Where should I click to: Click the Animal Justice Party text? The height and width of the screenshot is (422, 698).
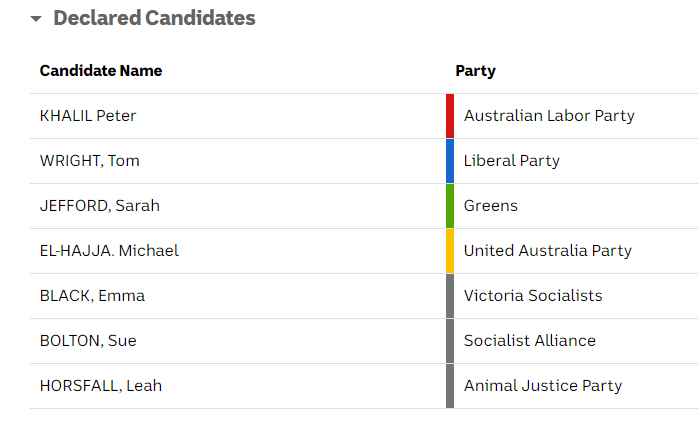tap(542, 386)
